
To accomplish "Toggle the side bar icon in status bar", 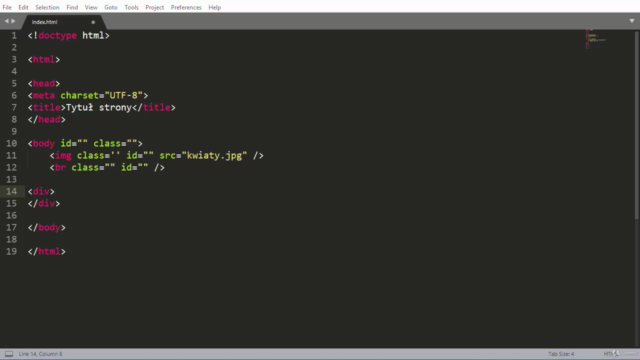I will tap(9, 354).
